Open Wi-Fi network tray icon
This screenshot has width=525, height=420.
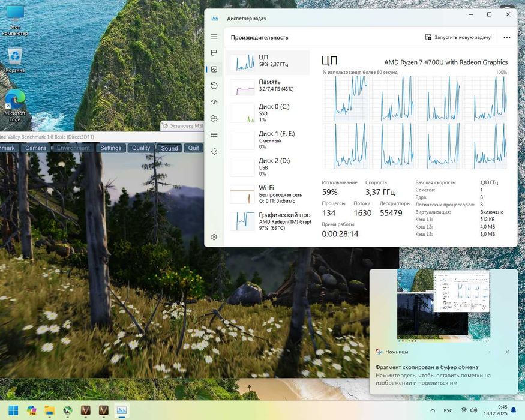(x=464, y=410)
